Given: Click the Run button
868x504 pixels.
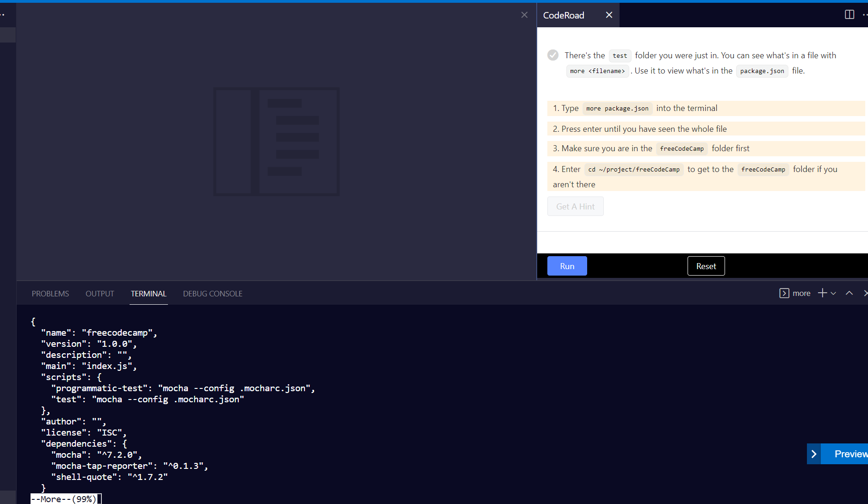Looking at the screenshot, I should tap(567, 266).
